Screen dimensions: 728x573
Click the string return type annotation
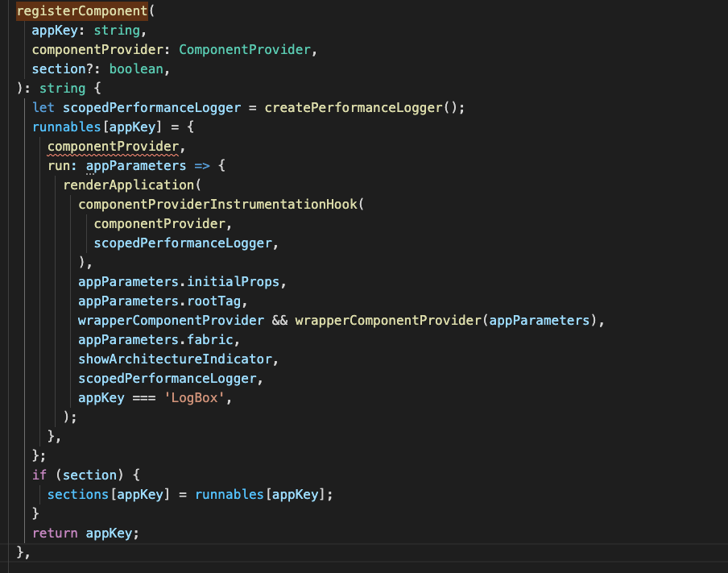[x=63, y=89]
